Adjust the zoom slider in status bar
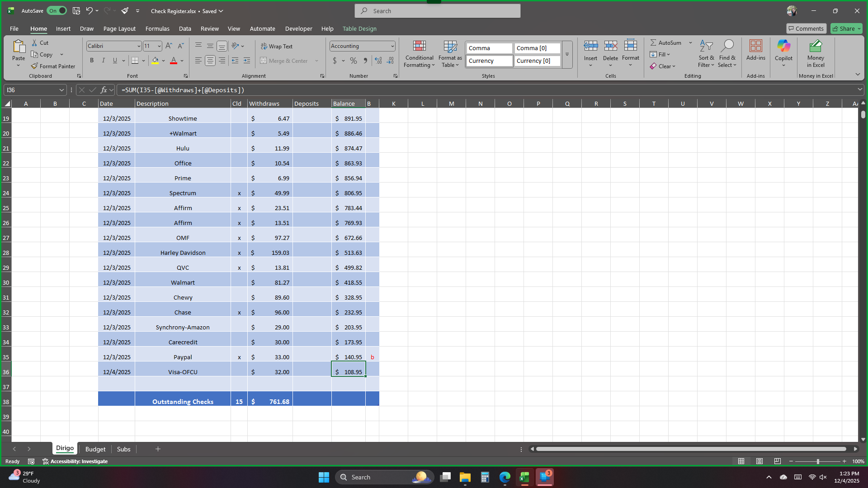This screenshot has height=488, width=868. [x=817, y=461]
